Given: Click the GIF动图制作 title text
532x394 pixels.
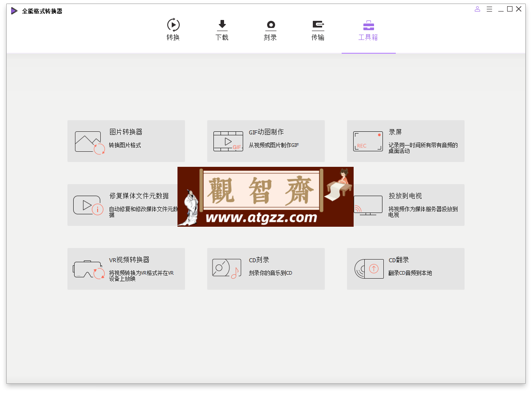Looking at the screenshot, I should tap(266, 132).
